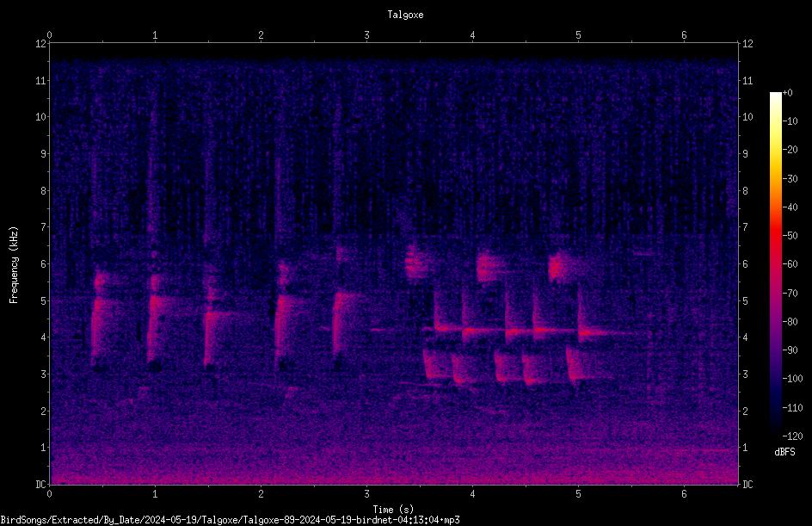
Task: Click the 5-second tick on top time axis
Action: [x=578, y=35]
